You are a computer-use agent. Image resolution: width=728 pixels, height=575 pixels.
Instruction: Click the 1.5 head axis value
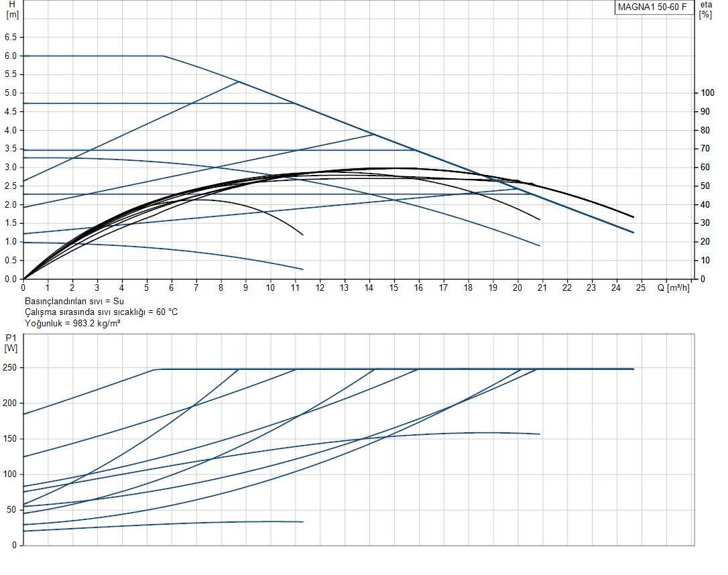pyautogui.click(x=11, y=222)
